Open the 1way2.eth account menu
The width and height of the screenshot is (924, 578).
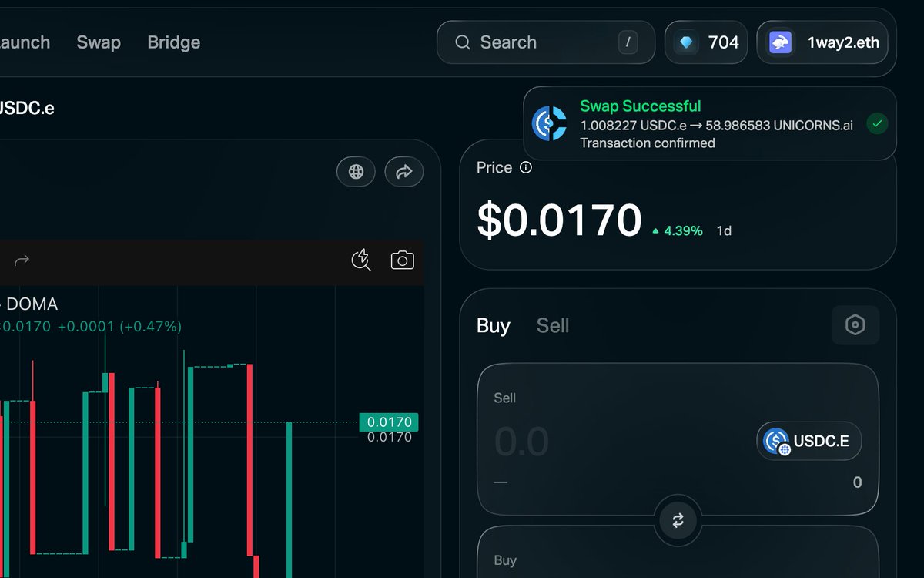coord(822,42)
